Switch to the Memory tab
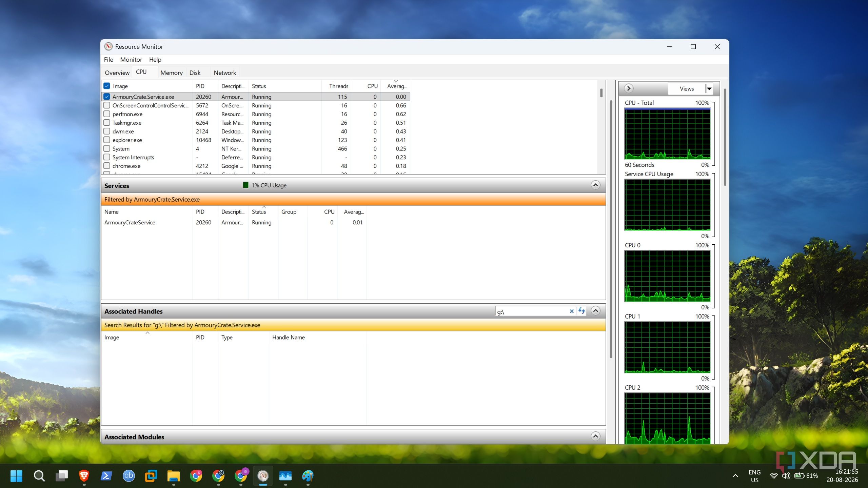 tap(171, 73)
